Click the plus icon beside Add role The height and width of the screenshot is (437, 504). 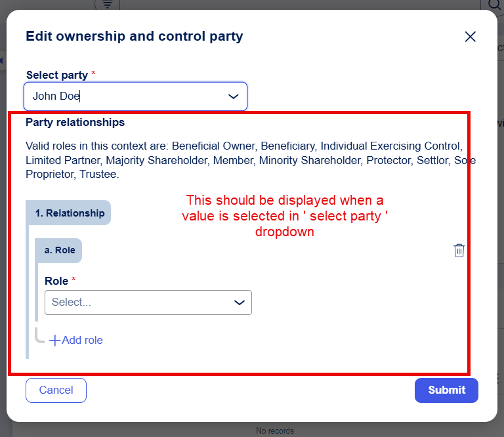pyautogui.click(x=55, y=340)
